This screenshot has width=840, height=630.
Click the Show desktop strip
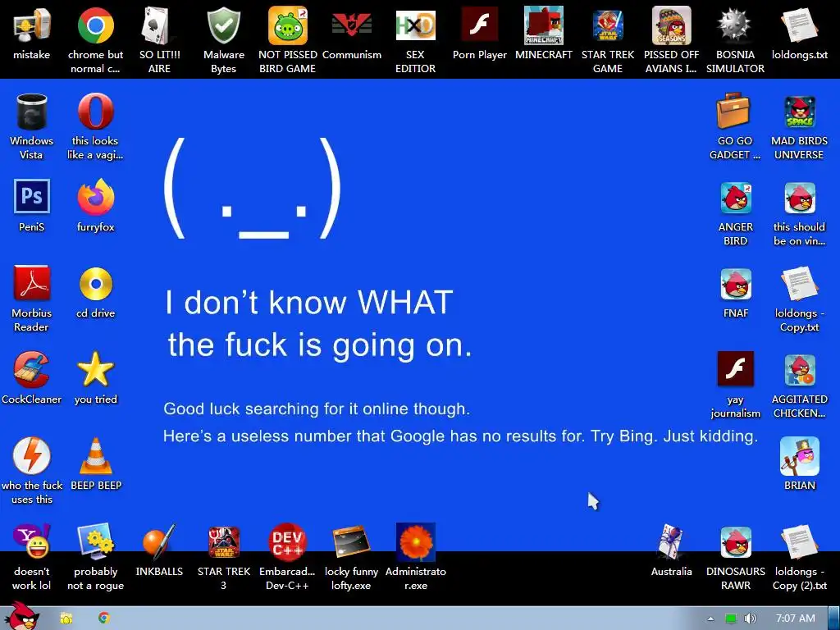[834, 619]
